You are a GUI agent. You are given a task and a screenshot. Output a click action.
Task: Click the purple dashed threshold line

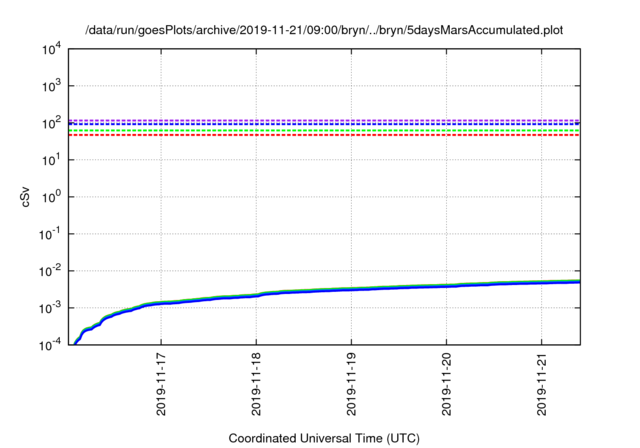coord(324,120)
